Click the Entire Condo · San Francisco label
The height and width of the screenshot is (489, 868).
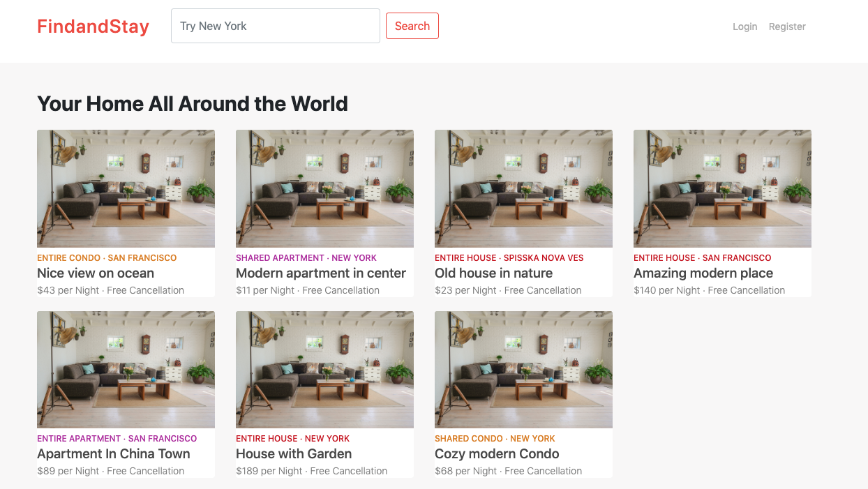(x=107, y=258)
